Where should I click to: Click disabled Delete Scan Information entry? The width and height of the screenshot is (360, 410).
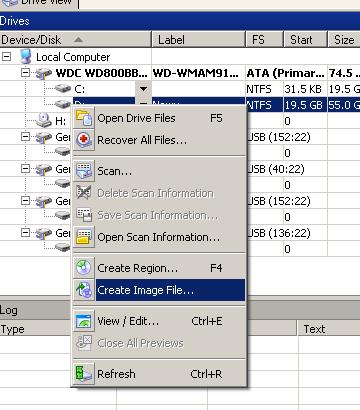click(x=159, y=193)
